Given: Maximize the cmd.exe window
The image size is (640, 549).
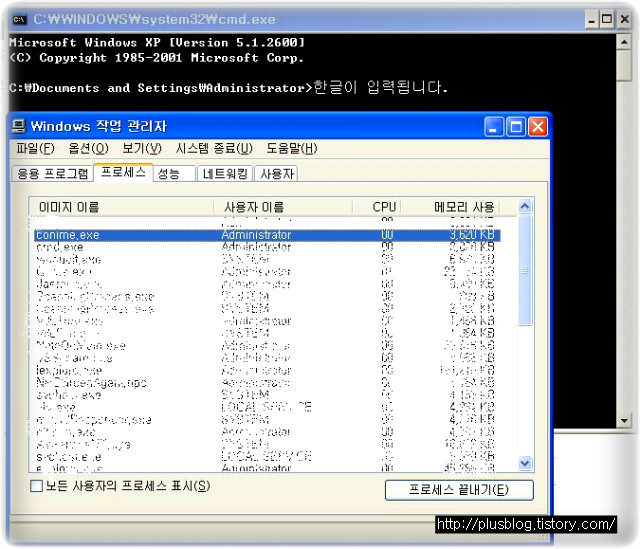Looking at the screenshot, I should tap(607, 20).
